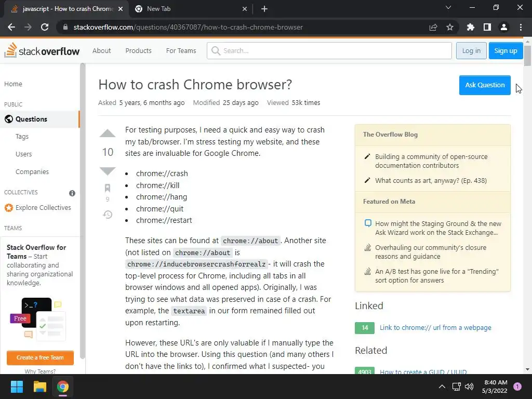Go to Home in left sidebar
The width and height of the screenshot is (532, 399).
pos(13,84)
